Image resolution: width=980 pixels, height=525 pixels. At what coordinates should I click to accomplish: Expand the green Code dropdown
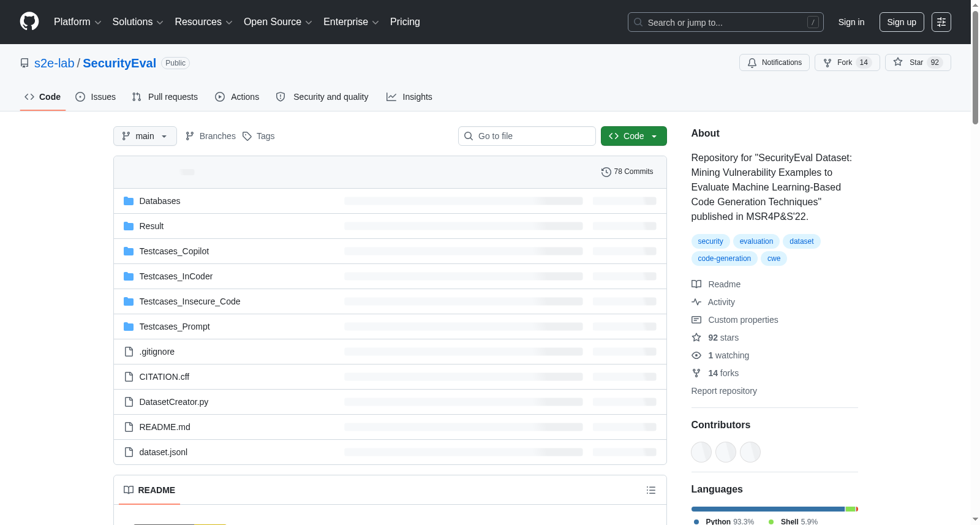tap(633, 136)
